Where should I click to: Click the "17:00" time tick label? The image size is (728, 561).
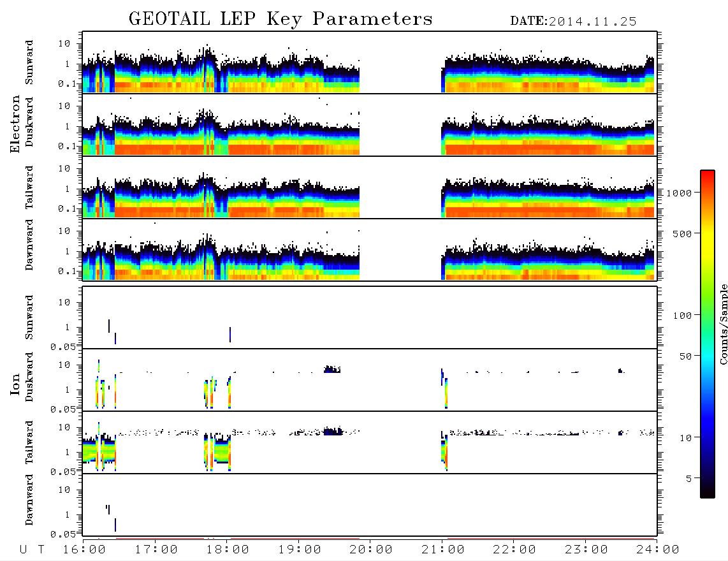click(156, 550)
